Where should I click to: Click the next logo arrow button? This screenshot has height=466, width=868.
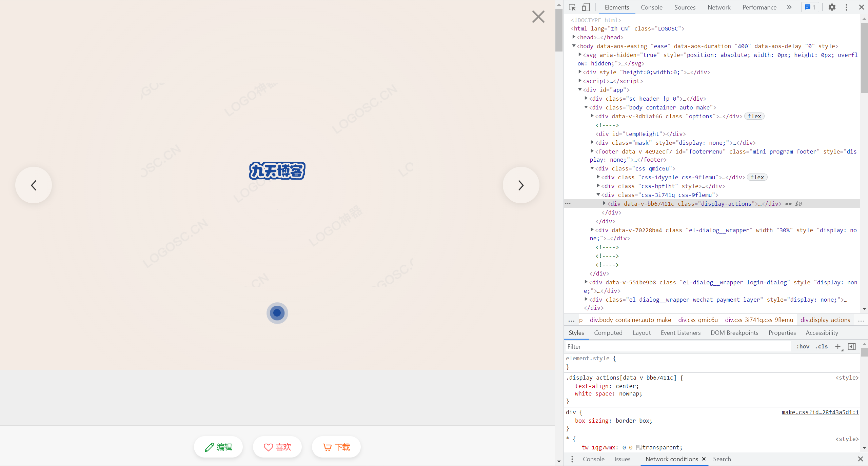coord(521,185)
